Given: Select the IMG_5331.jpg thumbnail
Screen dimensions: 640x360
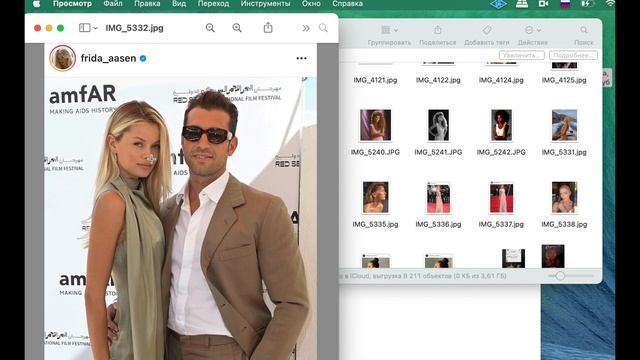Looking at the screenshot, I should tap(564, 125).
